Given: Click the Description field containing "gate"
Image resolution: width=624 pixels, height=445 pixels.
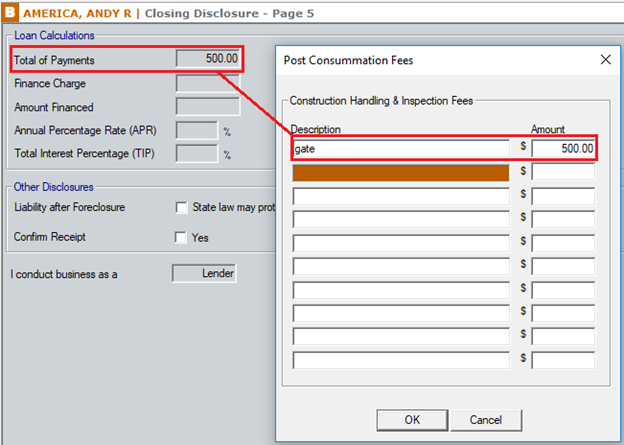Looking at the screenshot, I should coord(401,149).
